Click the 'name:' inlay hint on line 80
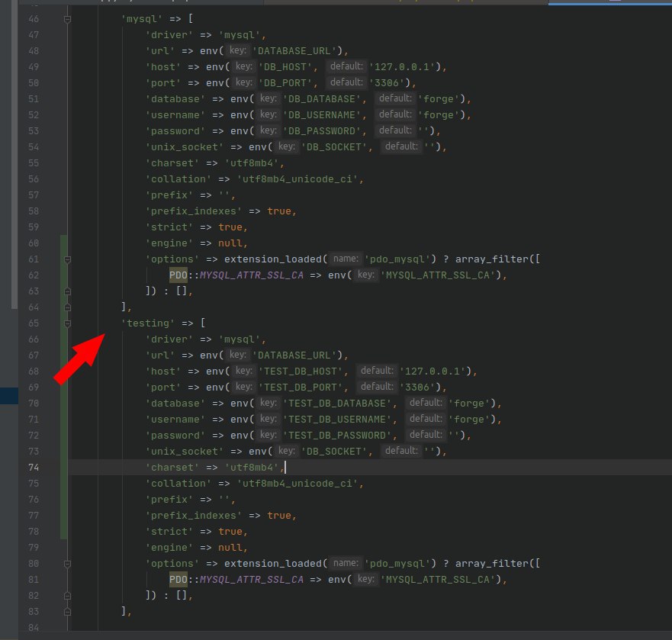Viewport: 672px width, 640px height. 346,563
